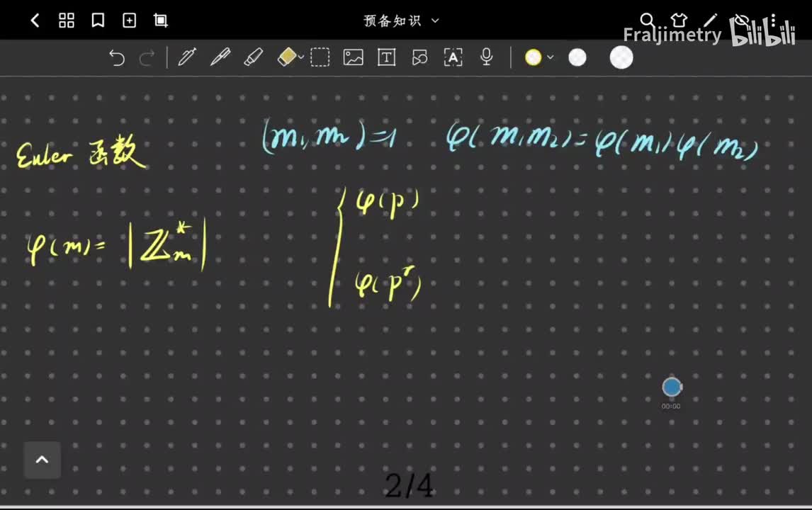
Task: Start audio recording with microphone icon
Action: [x=486, y=57]
